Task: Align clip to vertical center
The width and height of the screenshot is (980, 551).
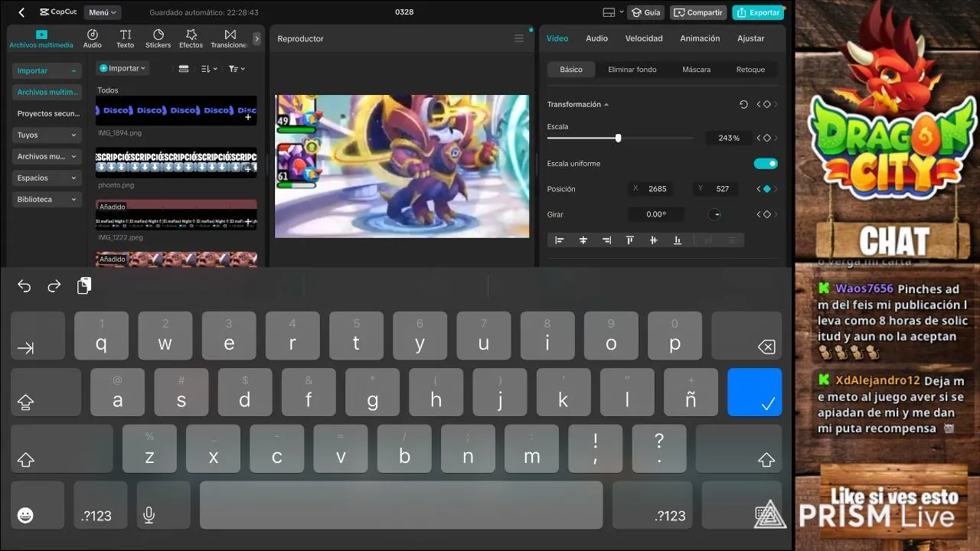Action: click(653, 240)
